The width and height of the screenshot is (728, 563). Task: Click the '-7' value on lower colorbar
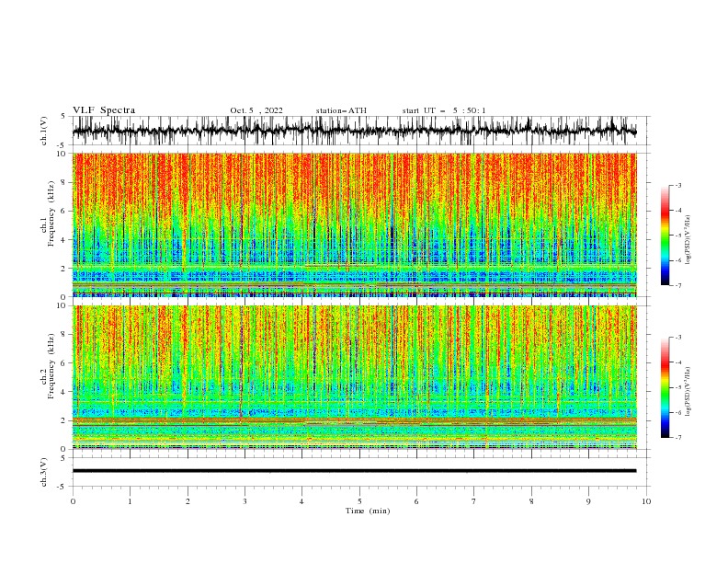677,437
